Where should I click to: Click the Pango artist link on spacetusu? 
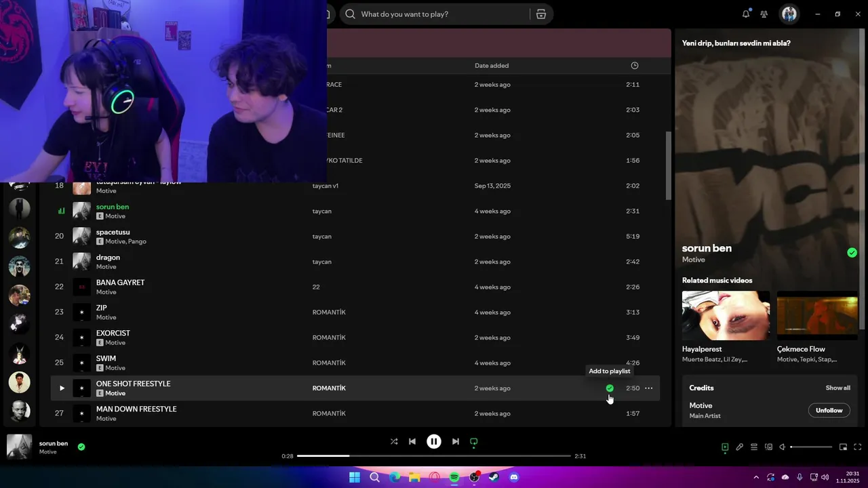click(x=137, y=241)
